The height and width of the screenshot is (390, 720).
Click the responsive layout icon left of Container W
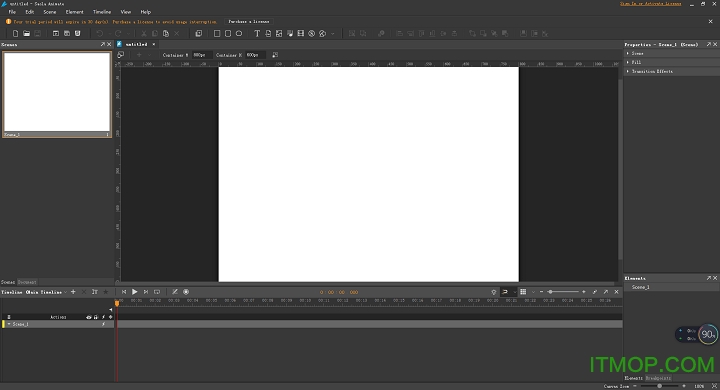121,55
